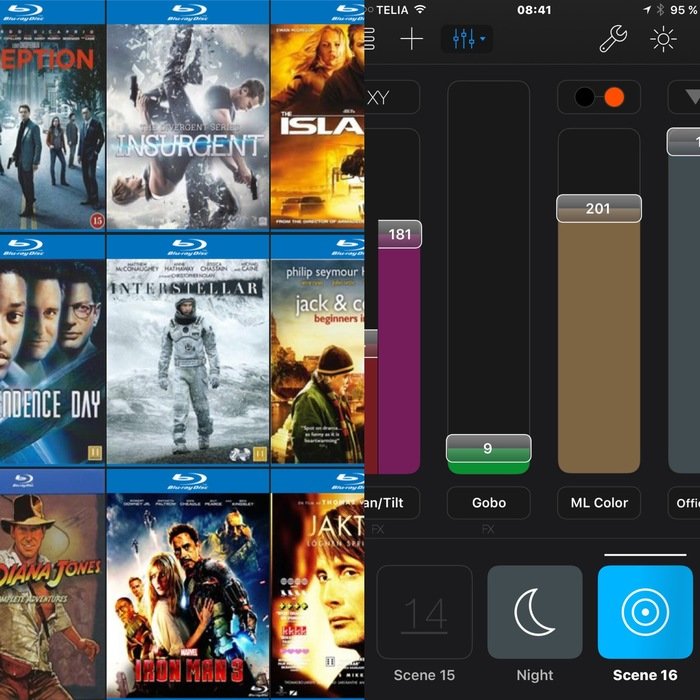
Task: Activate the Night scene moon icon
Action: [x=535, y=612]
